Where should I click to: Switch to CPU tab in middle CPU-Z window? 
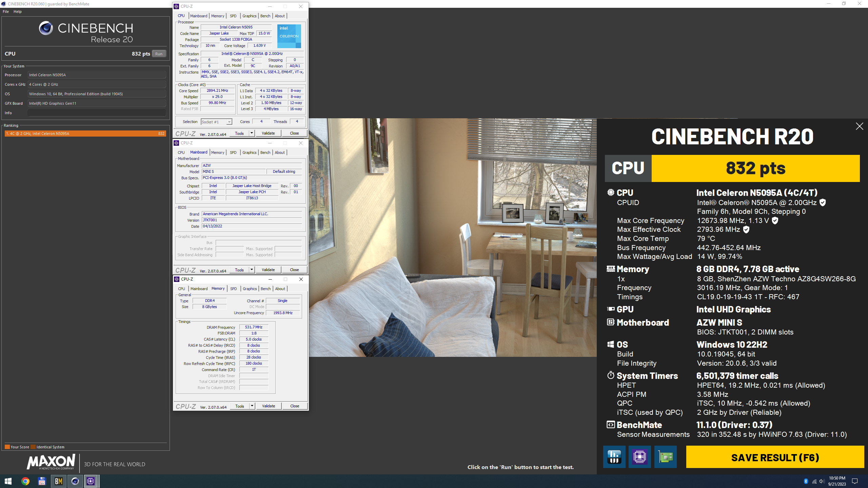click(181, 152)
